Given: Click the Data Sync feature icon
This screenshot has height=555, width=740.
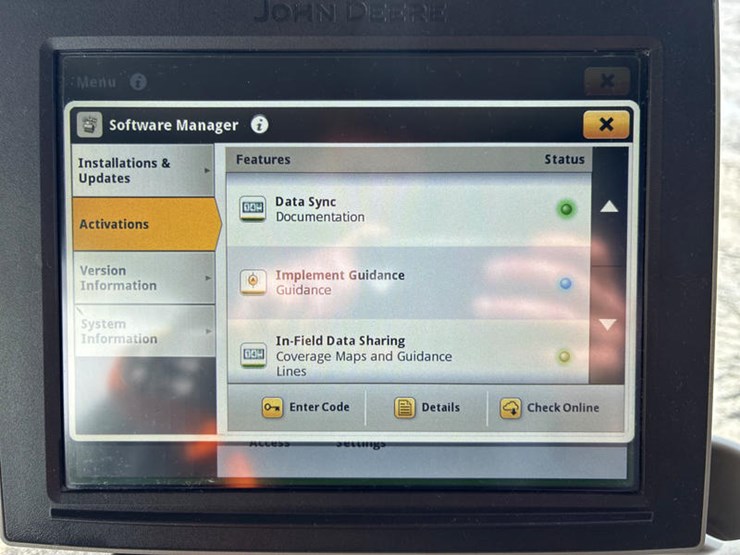Looking at the screenshot, I should (252, 208).
